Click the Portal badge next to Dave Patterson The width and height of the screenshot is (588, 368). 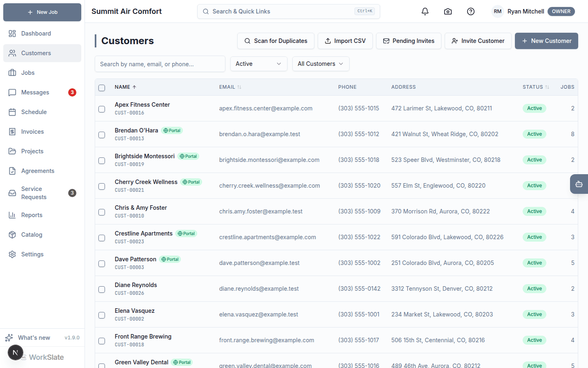click(x=170, y=259)
